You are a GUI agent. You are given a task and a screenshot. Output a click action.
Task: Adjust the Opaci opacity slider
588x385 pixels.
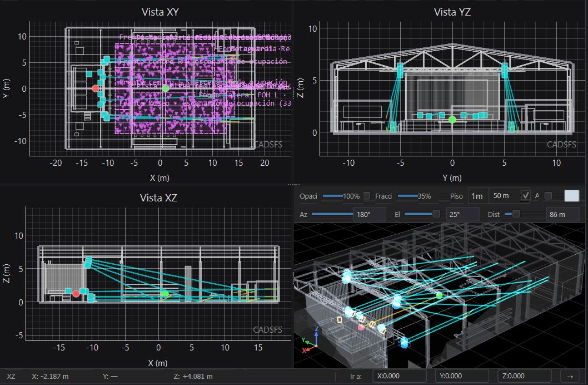coord(332,196)
